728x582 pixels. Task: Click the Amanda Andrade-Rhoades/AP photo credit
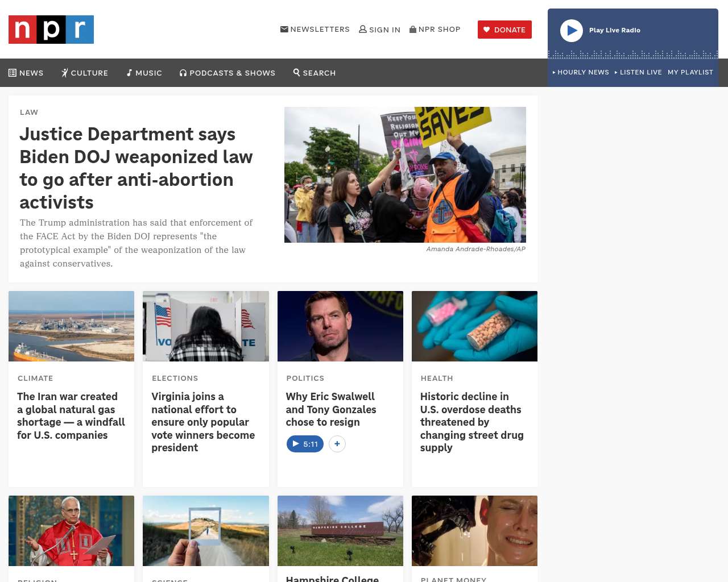pyautogui.click(x=476, y=249)
